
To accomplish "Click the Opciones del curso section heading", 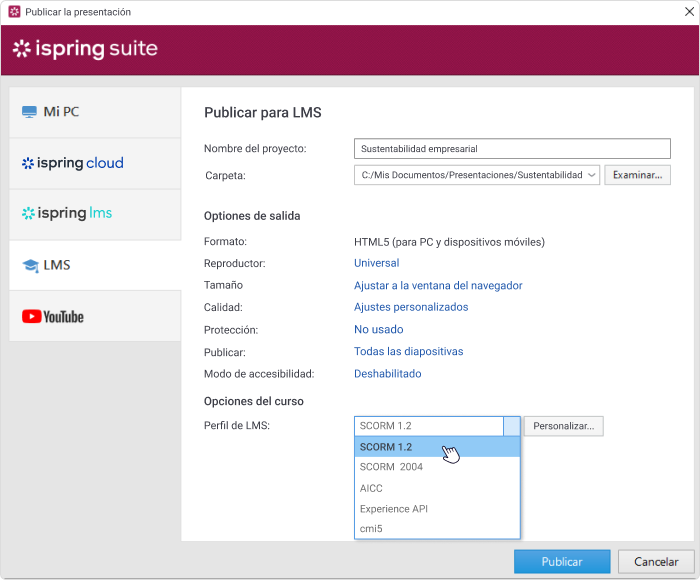I will pyautogui.click(x=254, y=401).
